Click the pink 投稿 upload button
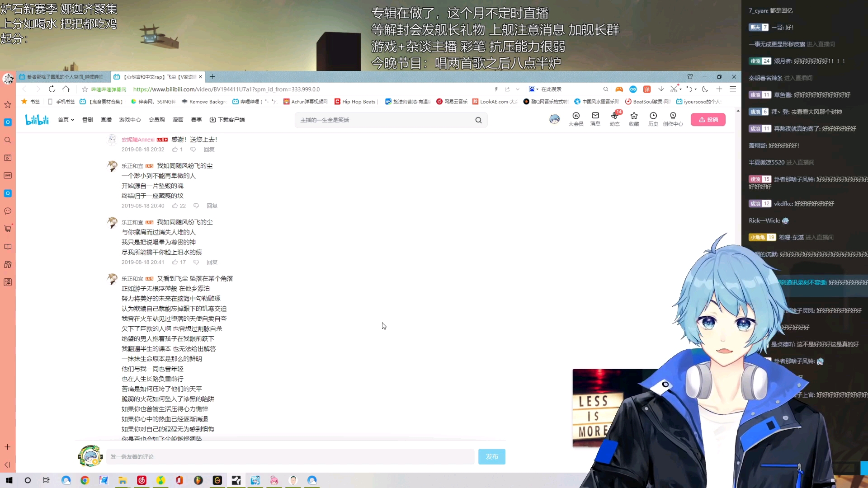This screenshot has width=868, height=488. pos(708,120)
